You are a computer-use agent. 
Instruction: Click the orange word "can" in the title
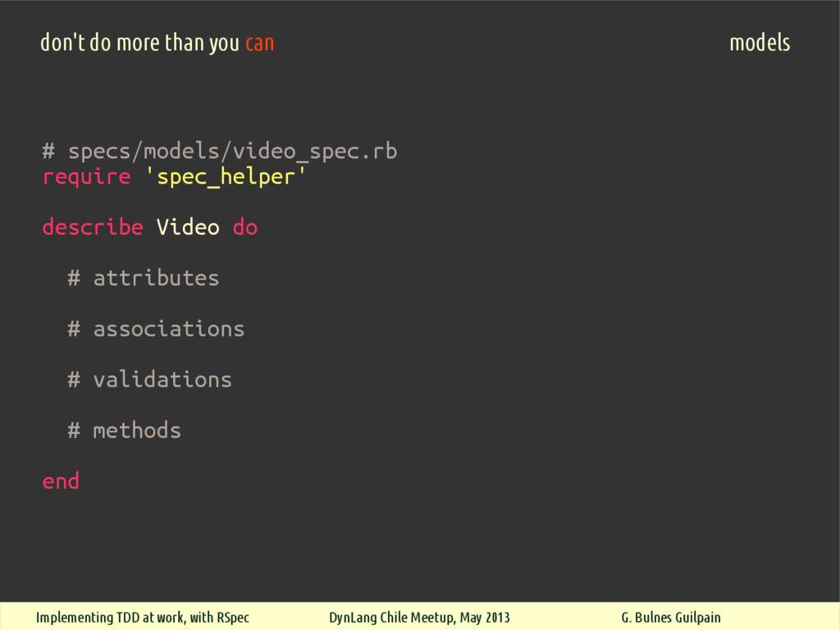(260, 44)
